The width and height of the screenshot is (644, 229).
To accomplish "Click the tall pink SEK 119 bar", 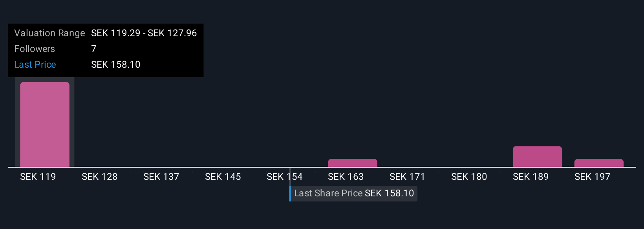I will (x=45, y=124).
